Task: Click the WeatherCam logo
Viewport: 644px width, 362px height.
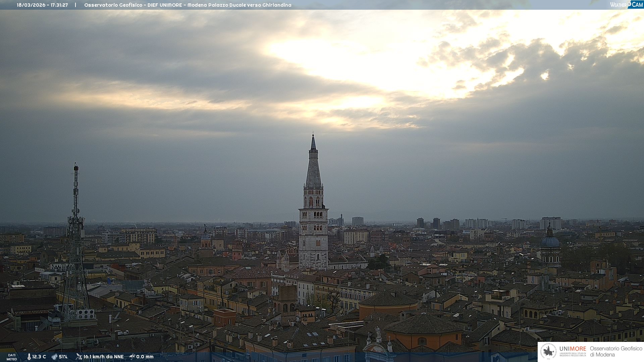Action: pyautogui.click(x=626, y=5)
